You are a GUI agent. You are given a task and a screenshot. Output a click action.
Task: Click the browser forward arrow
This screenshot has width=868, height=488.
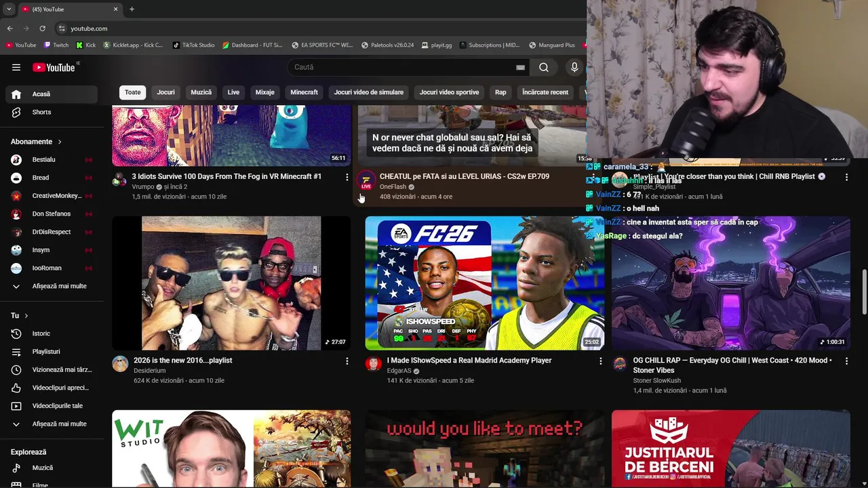pos(26,28)
